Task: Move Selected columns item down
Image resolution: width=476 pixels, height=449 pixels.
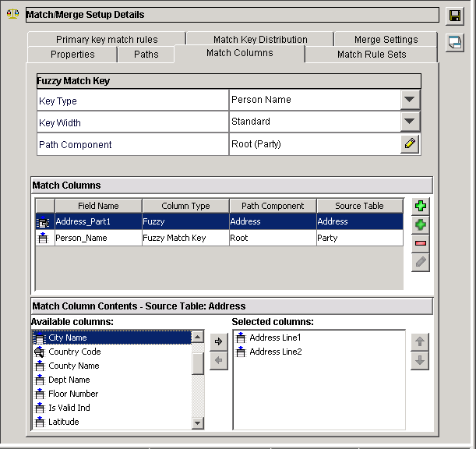Action: pos(420,362)
